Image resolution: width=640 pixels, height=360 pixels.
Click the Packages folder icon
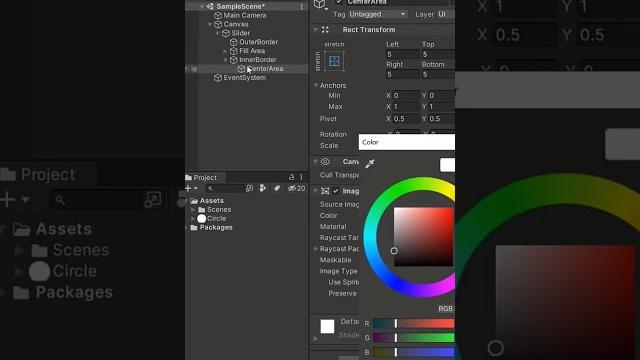click(194, 228)
